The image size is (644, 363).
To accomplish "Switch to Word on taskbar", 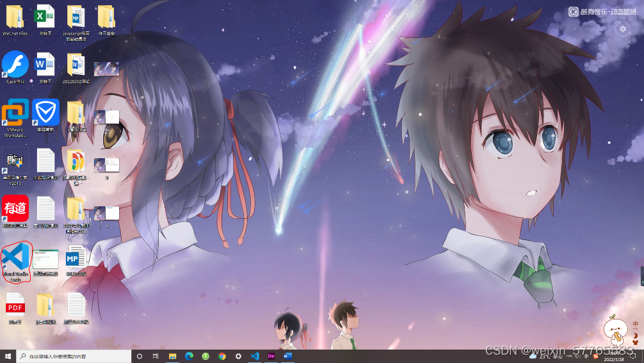I will point(287,356).
